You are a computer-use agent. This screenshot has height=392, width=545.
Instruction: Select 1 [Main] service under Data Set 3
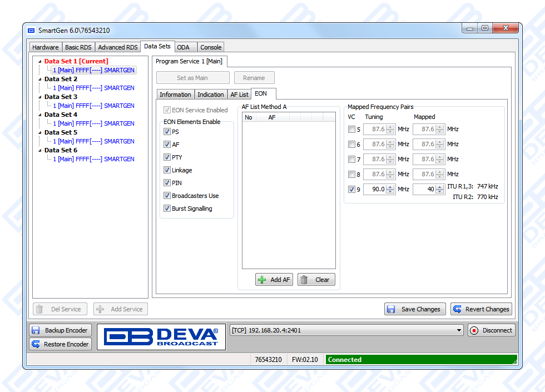pos(93,106)
